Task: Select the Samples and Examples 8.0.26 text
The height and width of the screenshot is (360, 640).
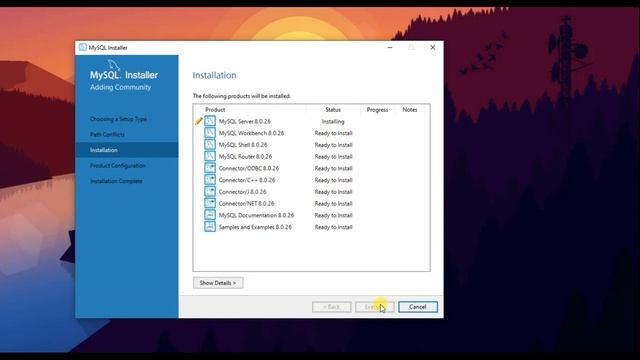Action: [255, 227]
